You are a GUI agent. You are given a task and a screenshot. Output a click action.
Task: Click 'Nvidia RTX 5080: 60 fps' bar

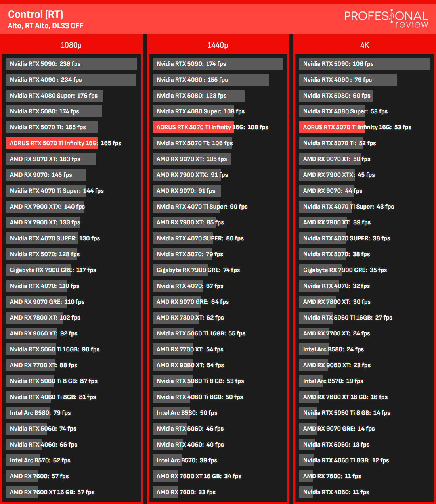[336, 96]
